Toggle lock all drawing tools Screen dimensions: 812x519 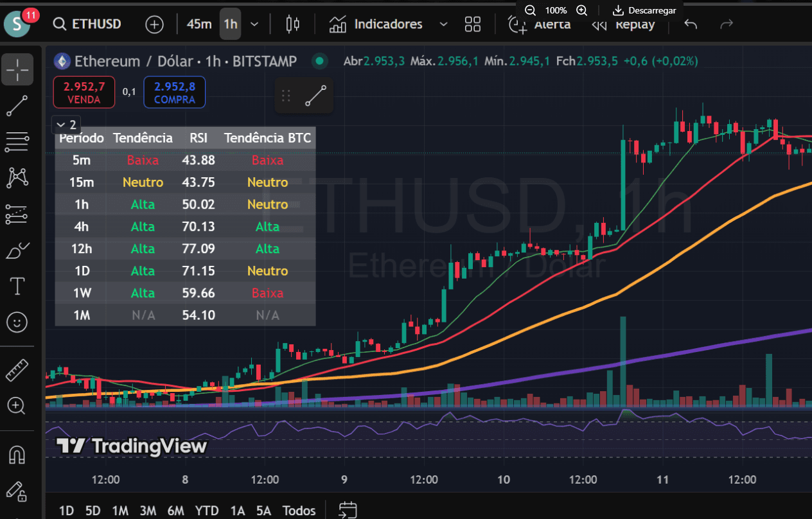pyautogui.click(x=17, y=491)
